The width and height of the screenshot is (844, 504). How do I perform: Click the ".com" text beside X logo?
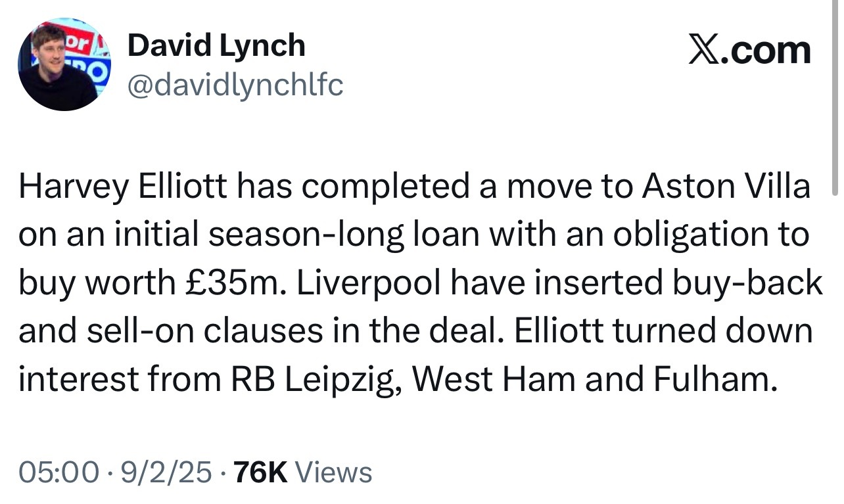765,52
